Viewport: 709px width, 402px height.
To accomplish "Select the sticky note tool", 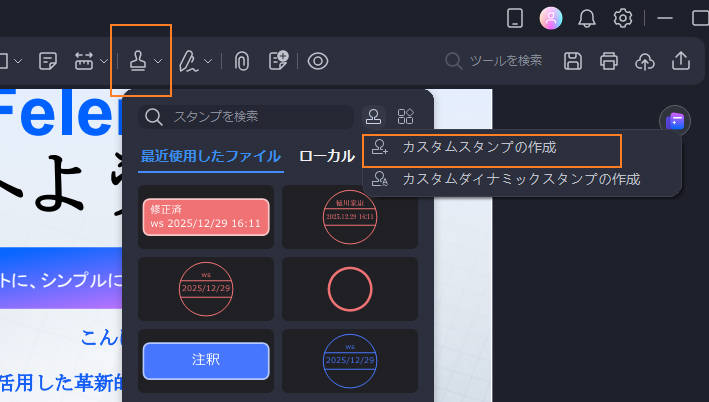I will pyautogui.click(x=48, y=61).
